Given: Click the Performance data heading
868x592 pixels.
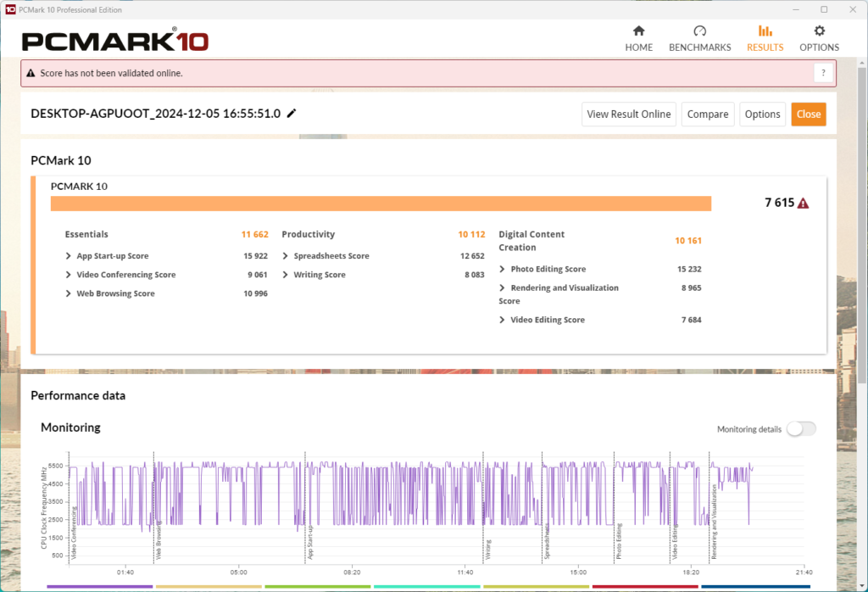Looking at the screenshot, I should point(78,395).
